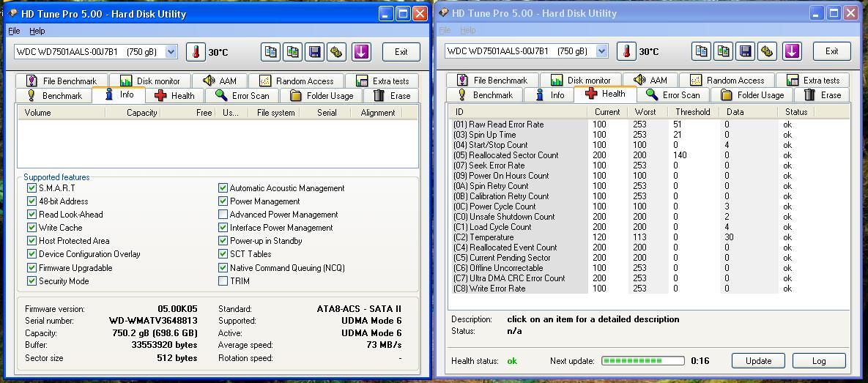Click the Update button
The image size is (868, 383).
758,361
